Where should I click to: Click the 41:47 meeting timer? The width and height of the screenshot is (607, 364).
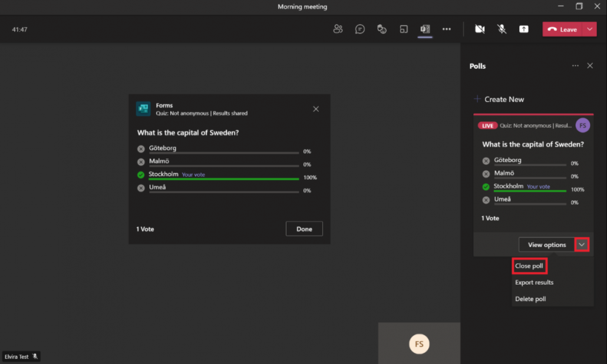pyautogui.click(x=19, y=29)
